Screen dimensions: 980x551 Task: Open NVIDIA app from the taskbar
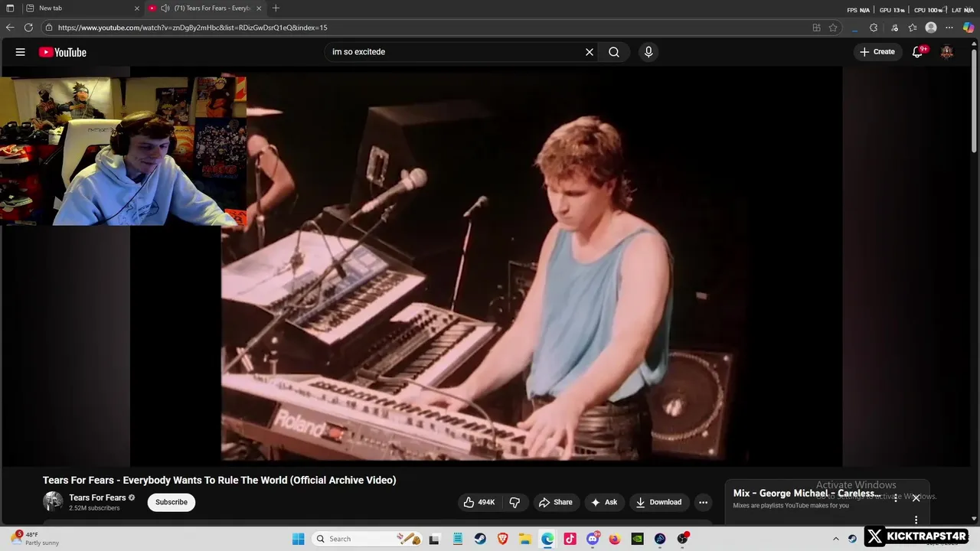[637, 539]
